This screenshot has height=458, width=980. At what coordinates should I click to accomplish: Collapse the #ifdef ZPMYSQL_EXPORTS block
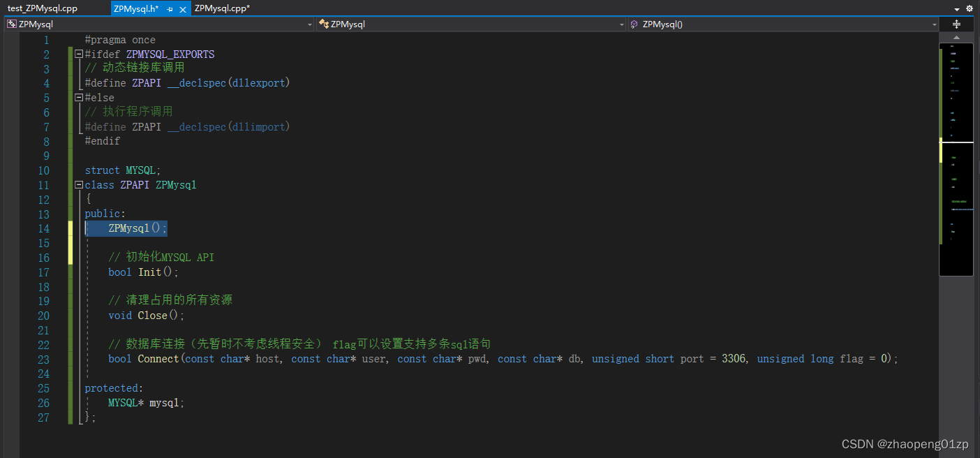click(79, 54)
